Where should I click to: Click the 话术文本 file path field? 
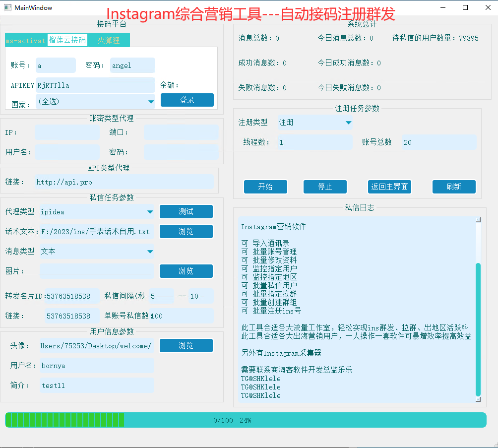97,232
